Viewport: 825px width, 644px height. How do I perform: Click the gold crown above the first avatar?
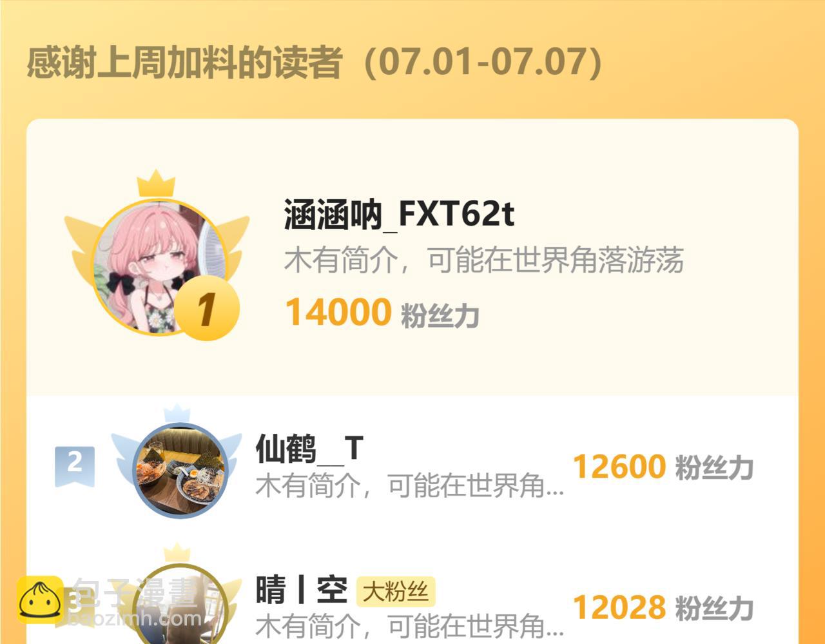click(x=156, y=184)
